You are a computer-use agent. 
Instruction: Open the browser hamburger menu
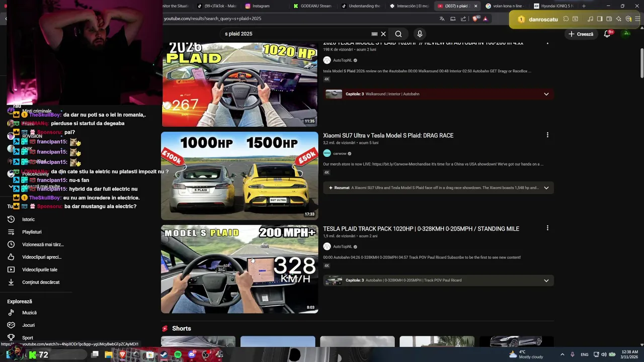tap(637, 19)
